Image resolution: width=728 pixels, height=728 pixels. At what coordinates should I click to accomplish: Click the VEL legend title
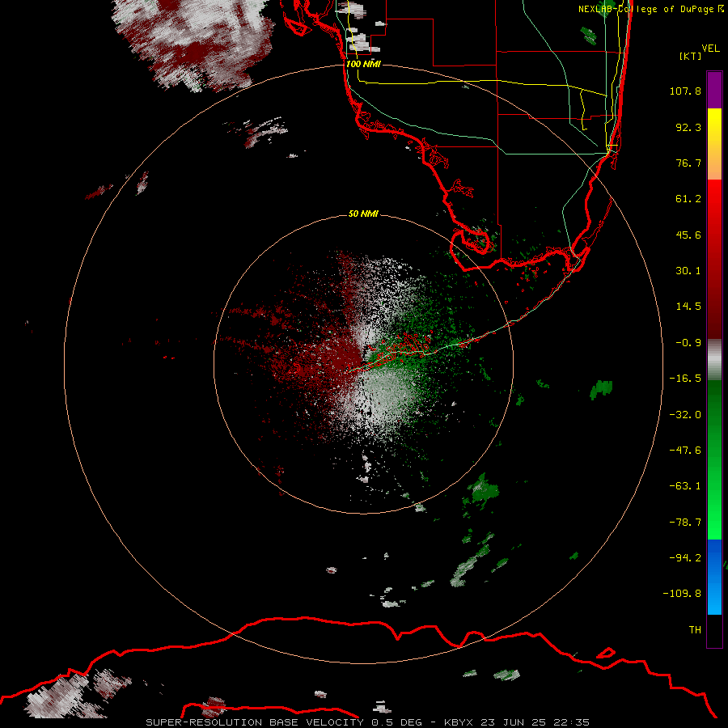(710, 49)
